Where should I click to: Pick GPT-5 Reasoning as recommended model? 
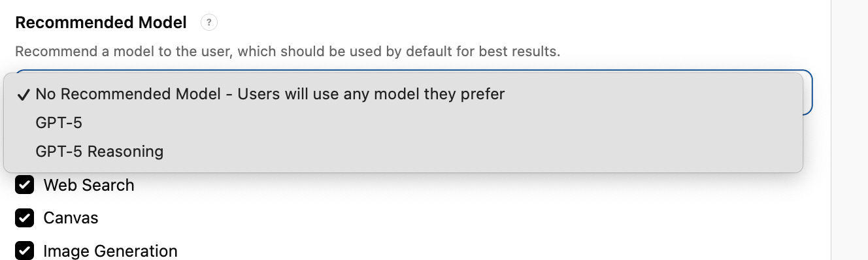pos(403,152)
